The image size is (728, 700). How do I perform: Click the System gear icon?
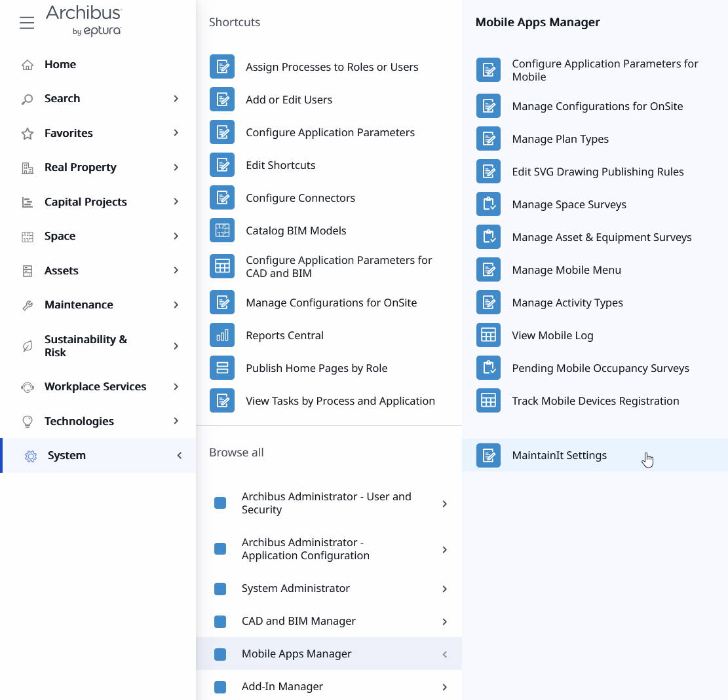pyautogui.click(x=30, y=456)
